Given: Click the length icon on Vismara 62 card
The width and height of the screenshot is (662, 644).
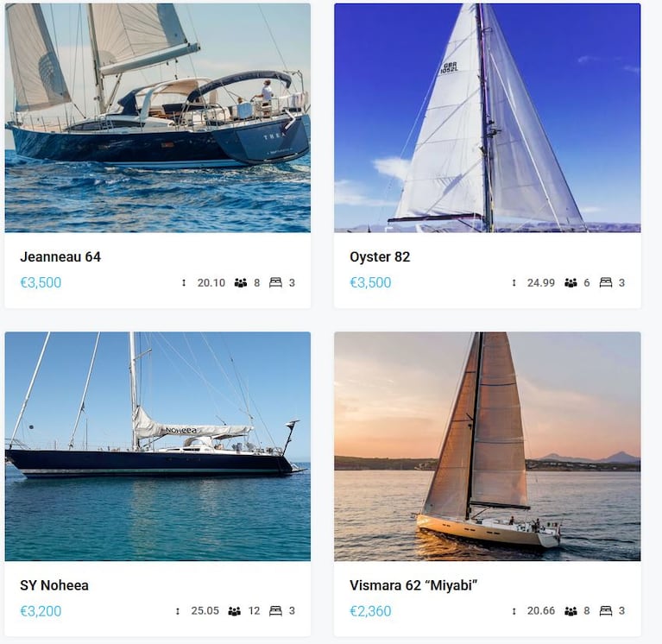Looking at the screenshot, I should coord(514,610).
